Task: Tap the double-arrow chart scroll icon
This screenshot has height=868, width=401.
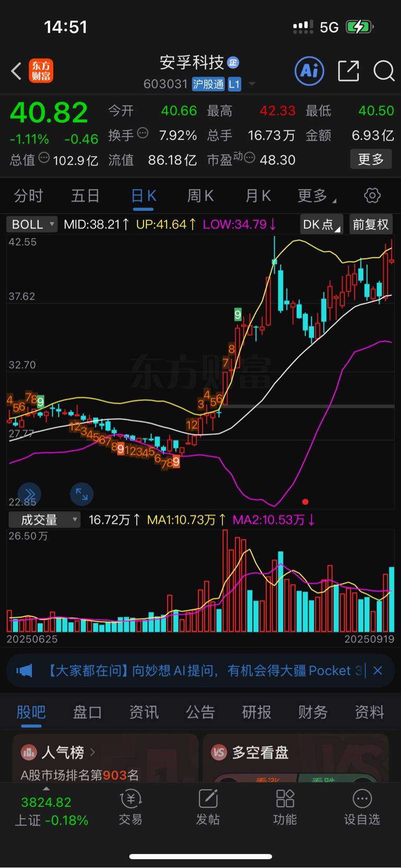Action: [30, 494]
